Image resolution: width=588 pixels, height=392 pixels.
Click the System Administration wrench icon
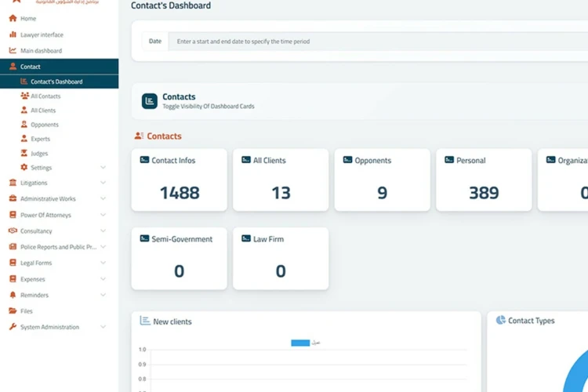(x=13, y=327)
